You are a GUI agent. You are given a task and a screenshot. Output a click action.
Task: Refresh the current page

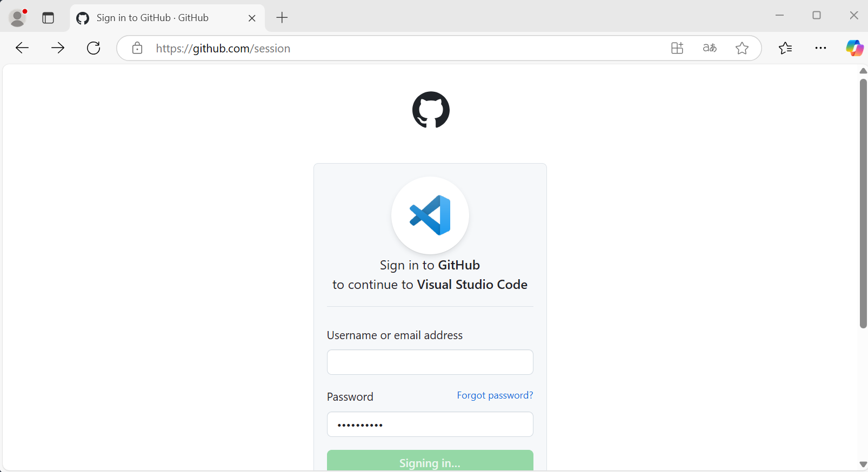point(94,48)
